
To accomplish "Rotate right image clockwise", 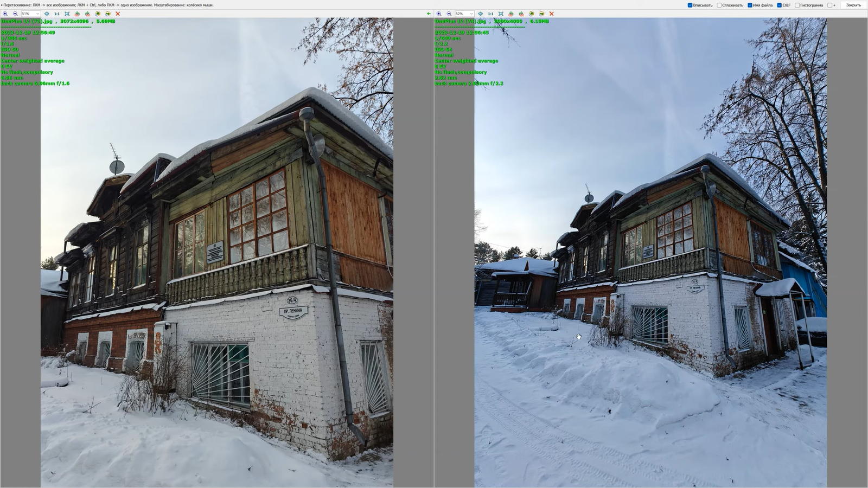I will pos(521,14).
